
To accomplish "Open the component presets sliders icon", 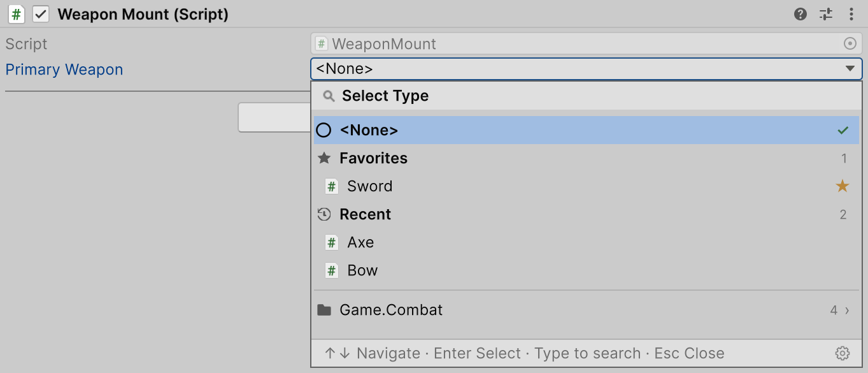I will click(826, 14).
